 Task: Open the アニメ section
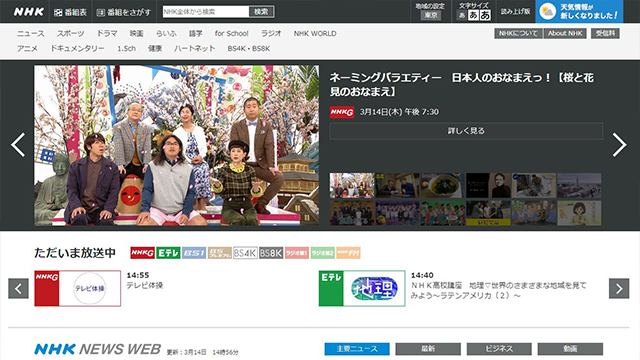(27, 49)
